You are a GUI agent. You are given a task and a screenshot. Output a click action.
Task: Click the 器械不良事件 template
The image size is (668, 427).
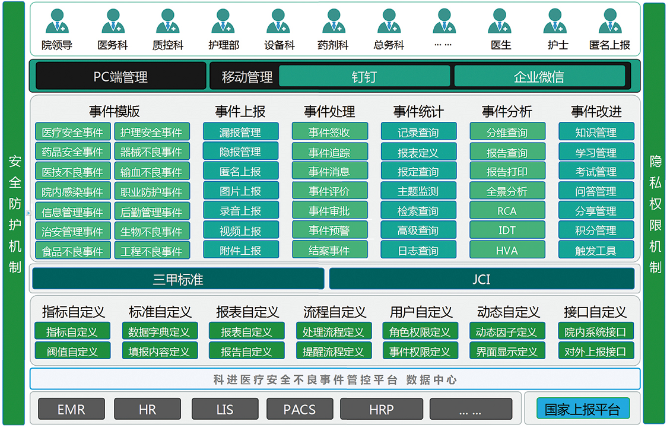(x=152, y=152)
